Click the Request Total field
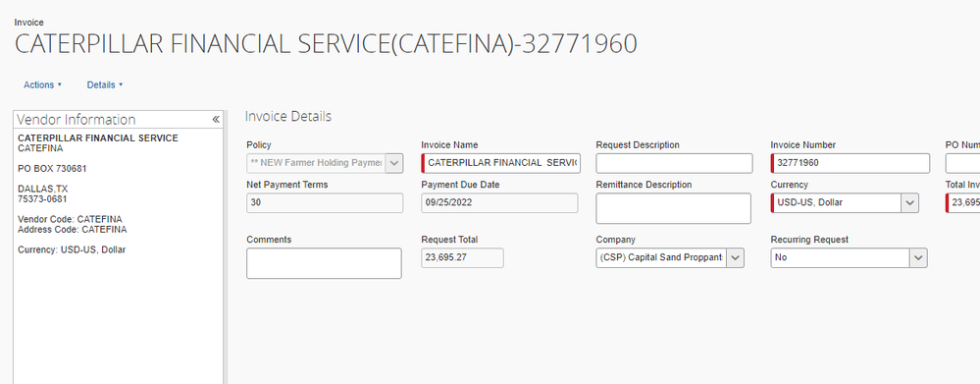The width and height of the screenshot is (980, 384). (462, 257)
